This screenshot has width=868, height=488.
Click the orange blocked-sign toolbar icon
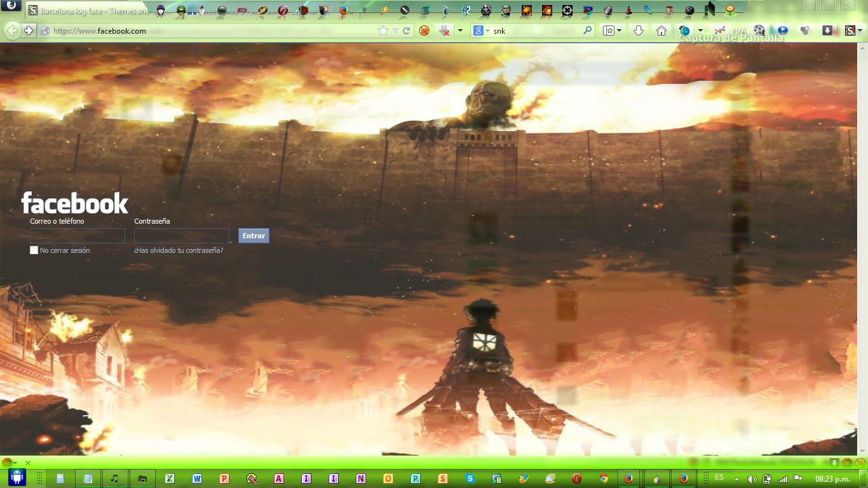[x=424, y=30]
